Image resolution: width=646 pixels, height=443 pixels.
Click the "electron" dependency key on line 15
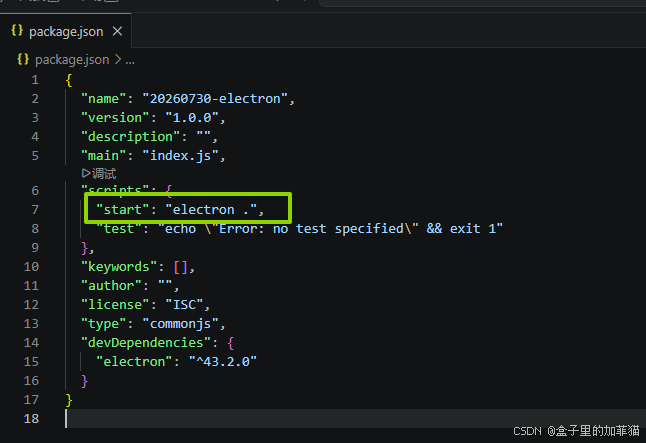[134, 361]
